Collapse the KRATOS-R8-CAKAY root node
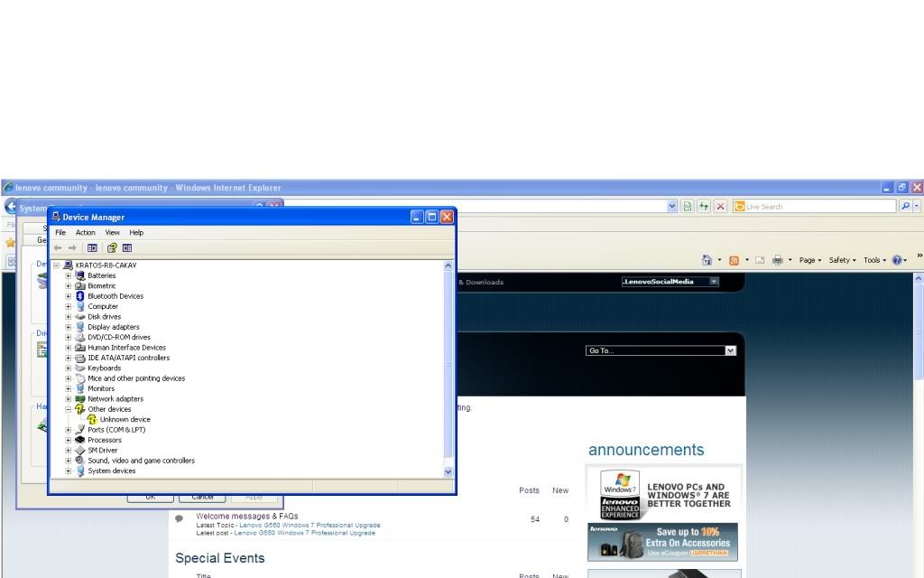This screenshot has height=578, width=924. click(x=56, y=266)
